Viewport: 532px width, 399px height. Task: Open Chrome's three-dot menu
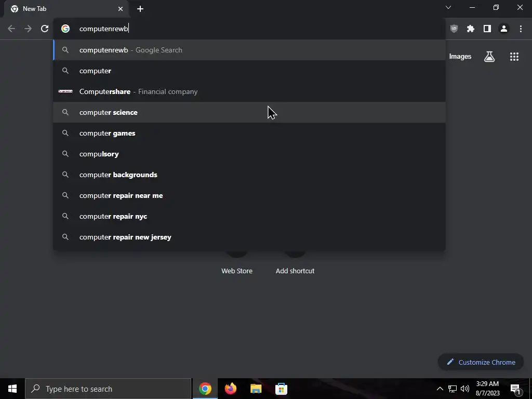pyautogui.click(x=521, y=29)
